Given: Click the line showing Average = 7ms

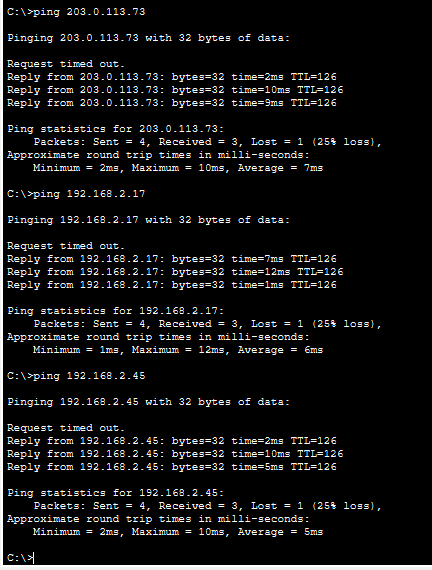Looking at the screenshot, I should tap(178, 168).
